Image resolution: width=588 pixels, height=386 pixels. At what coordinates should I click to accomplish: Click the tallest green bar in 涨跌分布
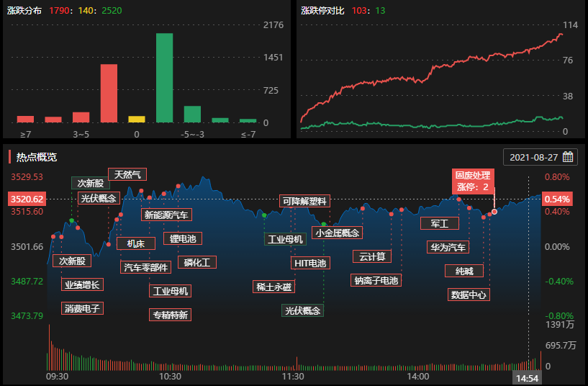(x=164, y=78)
